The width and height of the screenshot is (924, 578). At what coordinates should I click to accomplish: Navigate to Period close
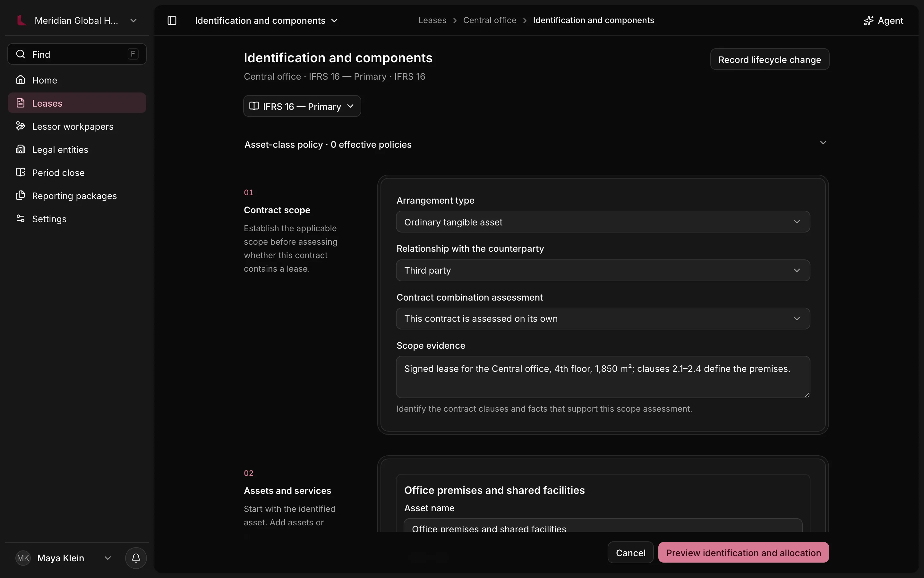coord(77,172)
